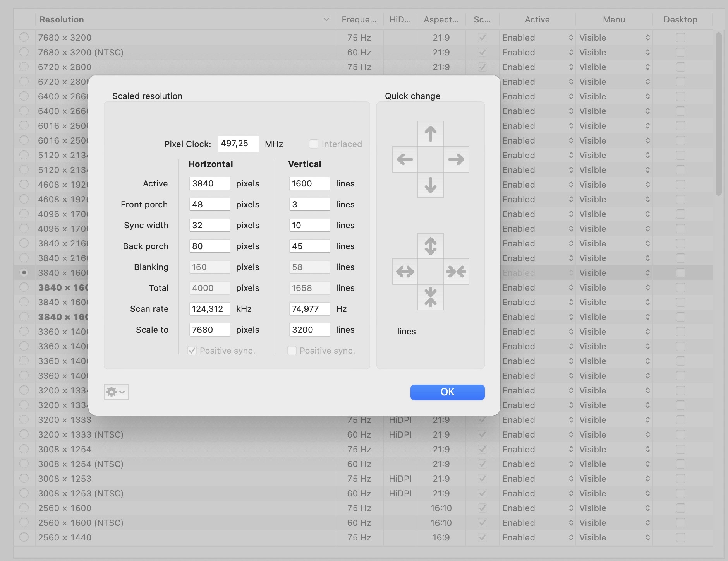Edit the horizontal Scan rate value

click(x=209, y=309)
